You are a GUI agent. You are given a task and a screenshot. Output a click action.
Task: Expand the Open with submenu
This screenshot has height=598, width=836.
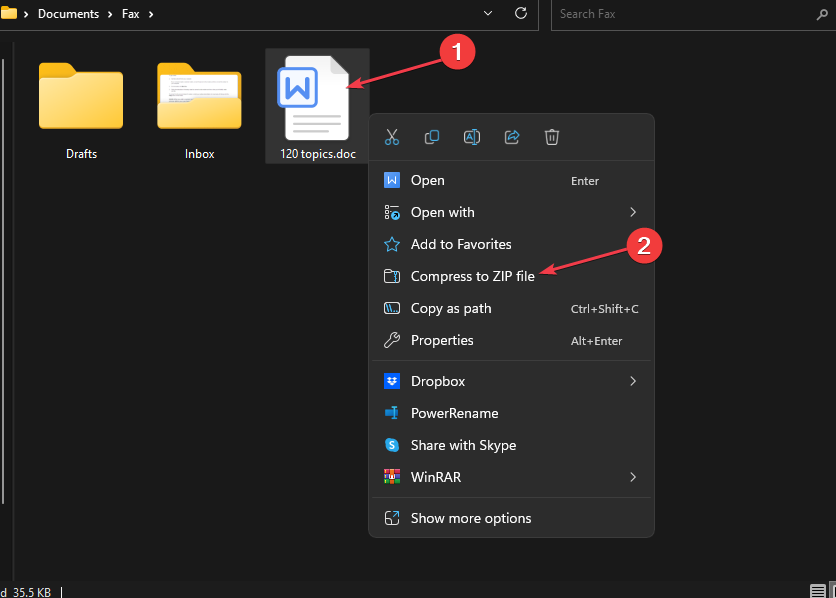632,212
